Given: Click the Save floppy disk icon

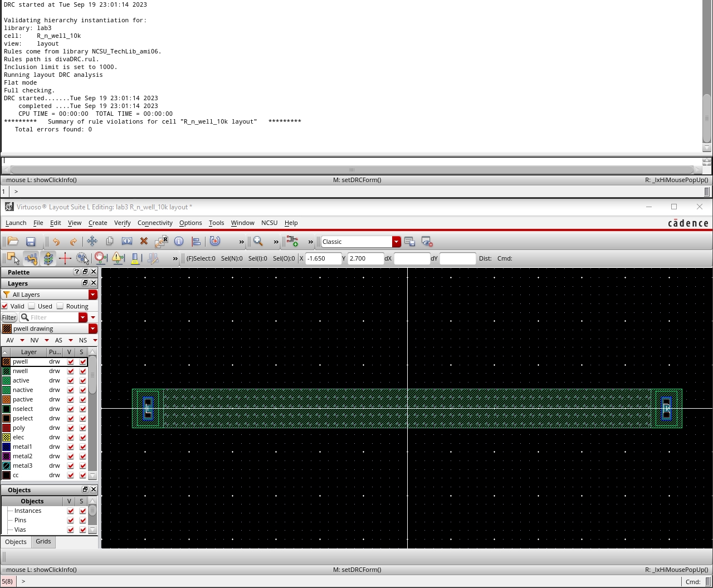Looking at the screenshot, I should point(31,242).
